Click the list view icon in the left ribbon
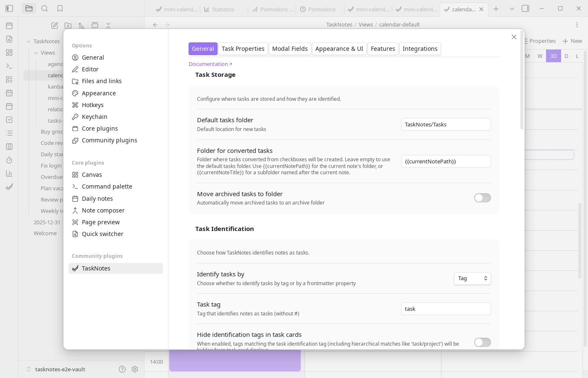 click(x=9, y=133)
